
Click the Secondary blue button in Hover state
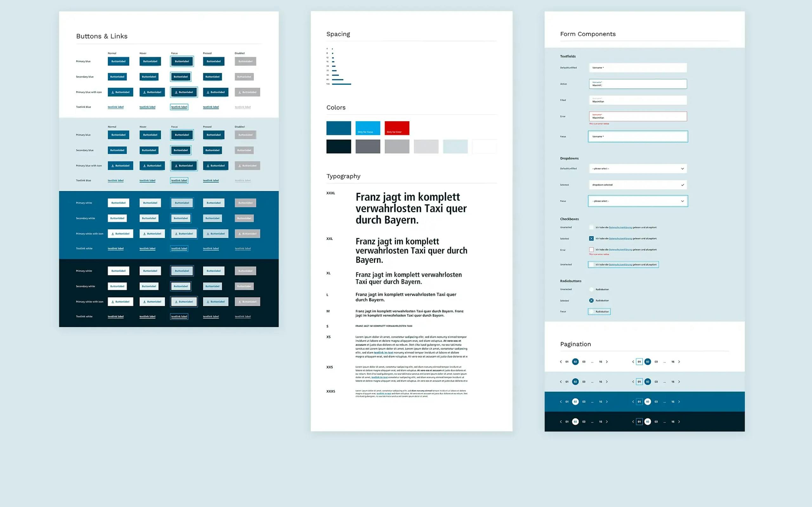[148, 76]
